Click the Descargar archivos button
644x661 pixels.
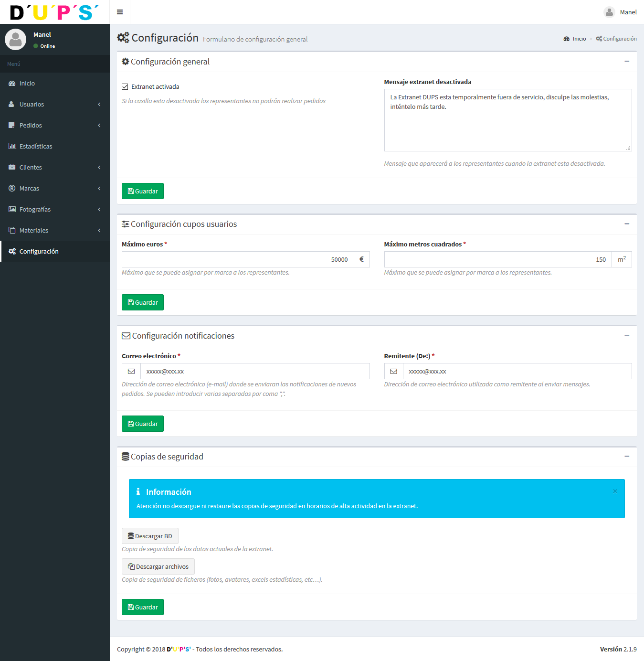point(158,566)
